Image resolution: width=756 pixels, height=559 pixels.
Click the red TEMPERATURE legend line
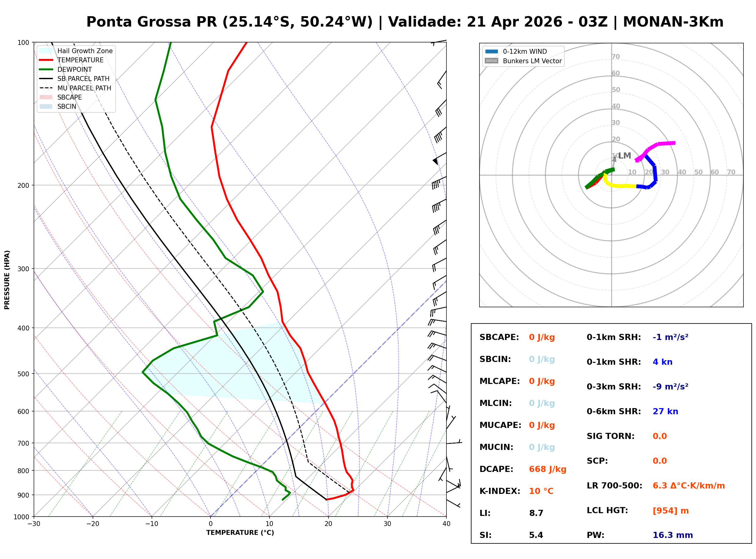(x=46, y=60)
